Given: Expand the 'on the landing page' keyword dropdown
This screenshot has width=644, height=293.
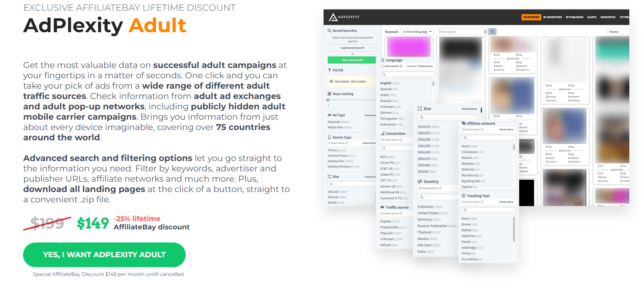Looking at the screenshot, I should tap(417, 32).
